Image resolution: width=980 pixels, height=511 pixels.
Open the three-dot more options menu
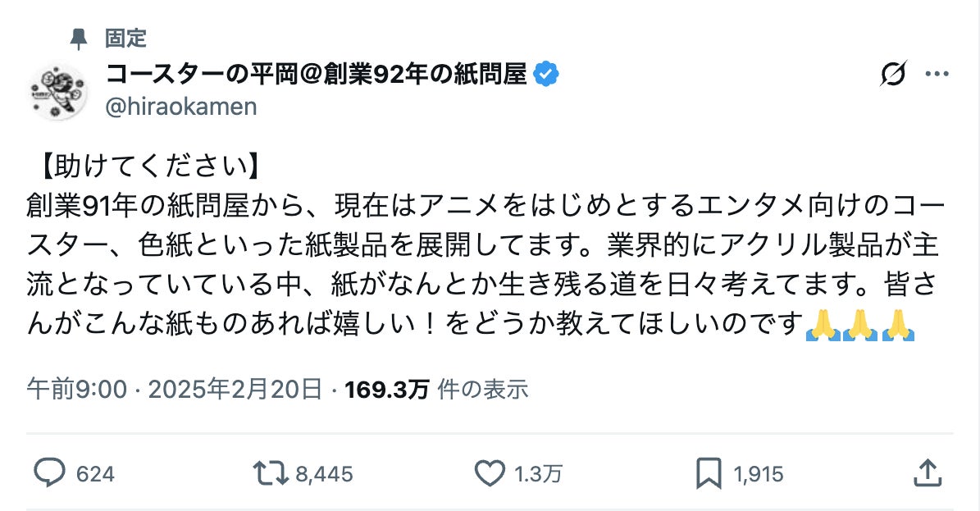[935, 75]
